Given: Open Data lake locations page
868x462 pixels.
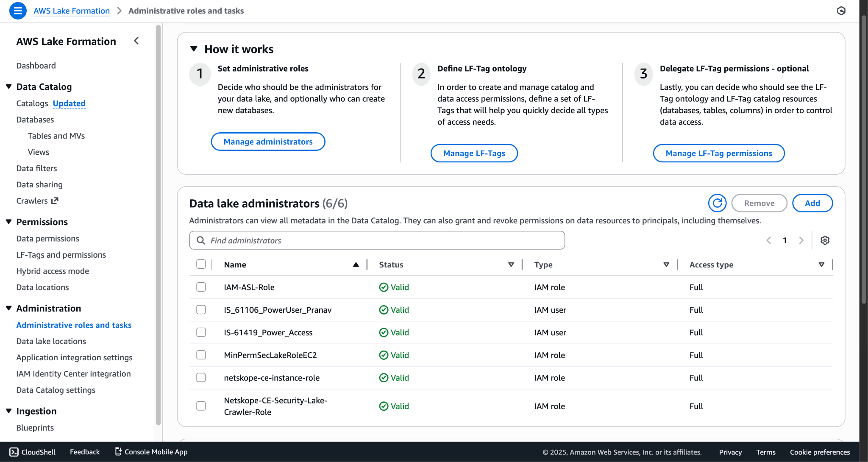Looking at the screenshot, I should 51,341.
